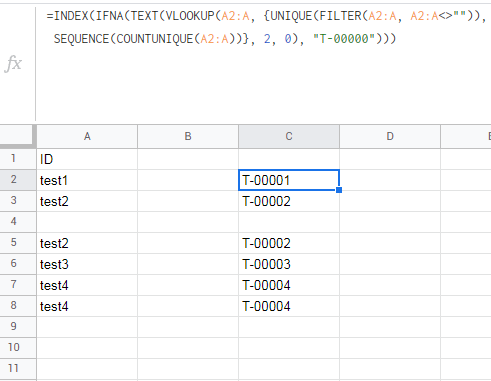This screenshot has height=381, width=491.
Task: Select the test3 cell
Action: [x=87, y=264]
